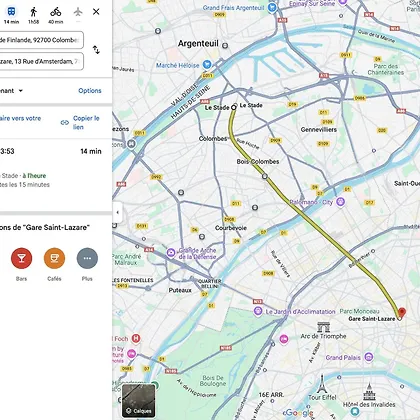Open Marché Héloïse shopping marker
Image resolution: width=420 pixels, height=420 pixels.
click(x=207, y=65)
